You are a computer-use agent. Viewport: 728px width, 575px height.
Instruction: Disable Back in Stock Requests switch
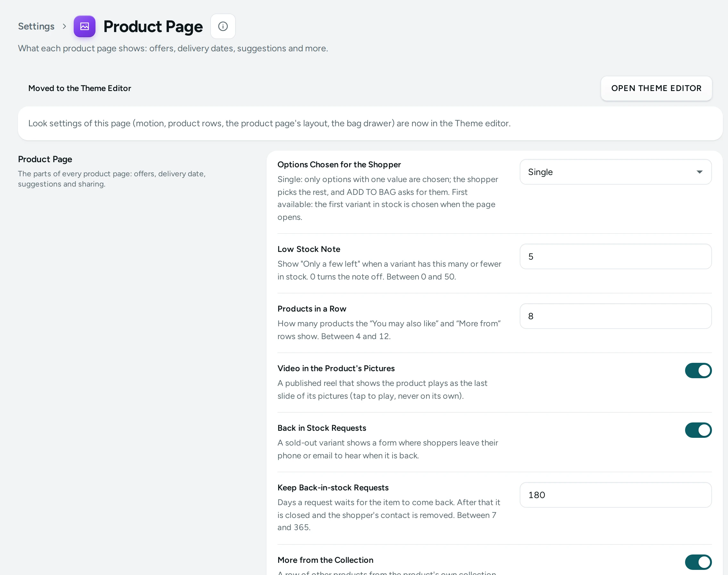tap(698, 430)
